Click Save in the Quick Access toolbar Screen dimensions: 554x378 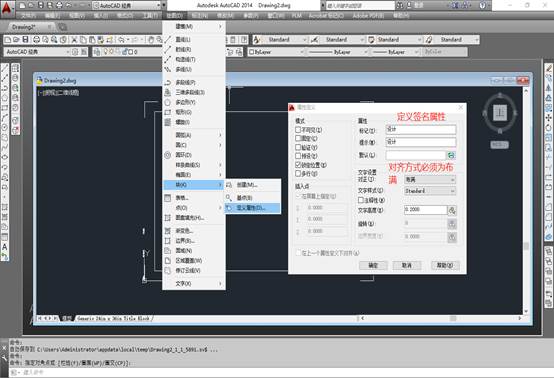(40, 5)
